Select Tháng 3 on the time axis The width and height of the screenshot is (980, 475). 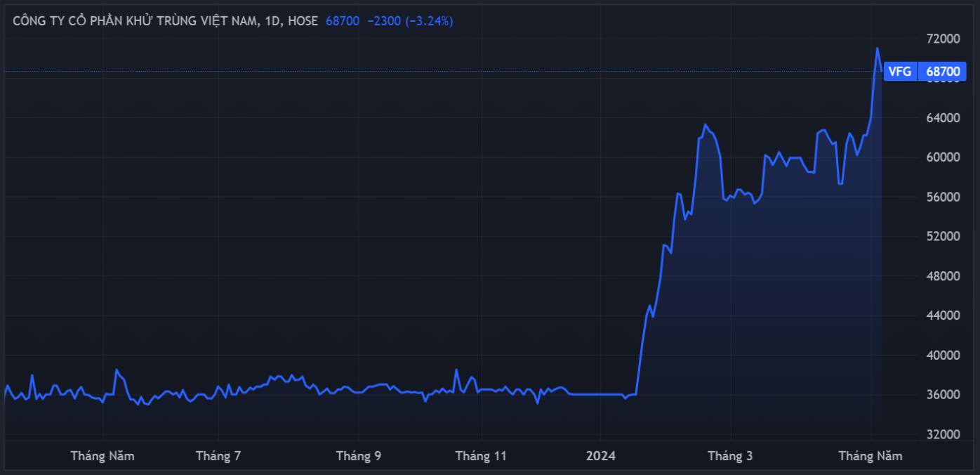[x=730, y=456]
